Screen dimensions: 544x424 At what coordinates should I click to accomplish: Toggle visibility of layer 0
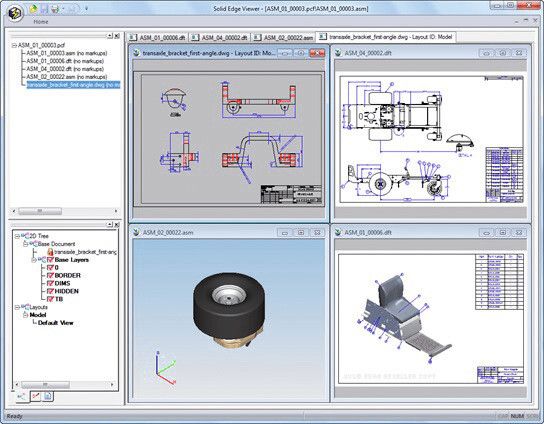(x=50, y=268)
